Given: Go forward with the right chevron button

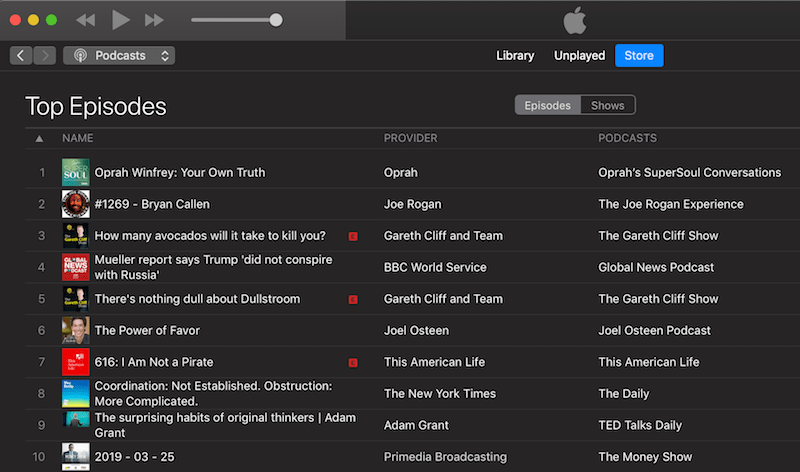Looking at the screenshot, I should pyautogui.click(x=45, y=55).
